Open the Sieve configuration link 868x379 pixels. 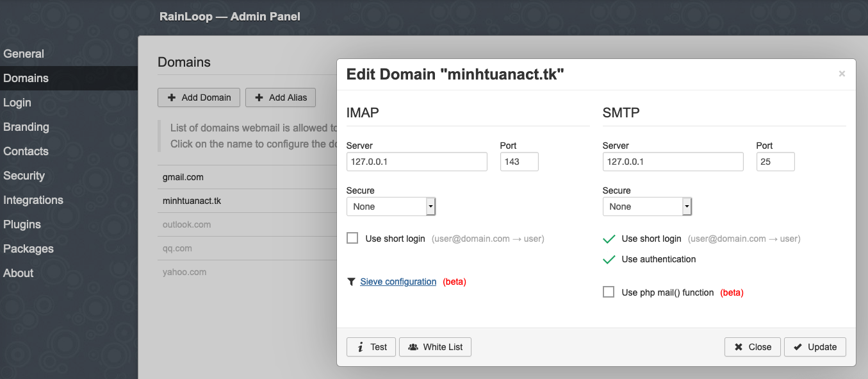tap(398, 282)
